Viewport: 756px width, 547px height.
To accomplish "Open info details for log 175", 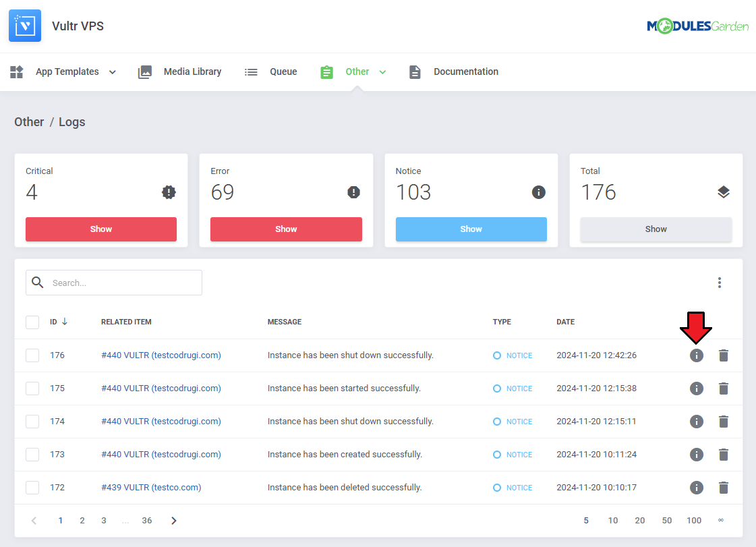I will coord(696,388).
